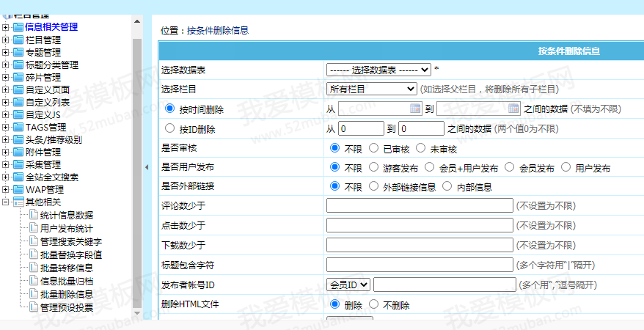The width and height of the screenshot is (644, 330).
Task: Click page icon beside 管理搜索关键字
Action: coord(34,241)
